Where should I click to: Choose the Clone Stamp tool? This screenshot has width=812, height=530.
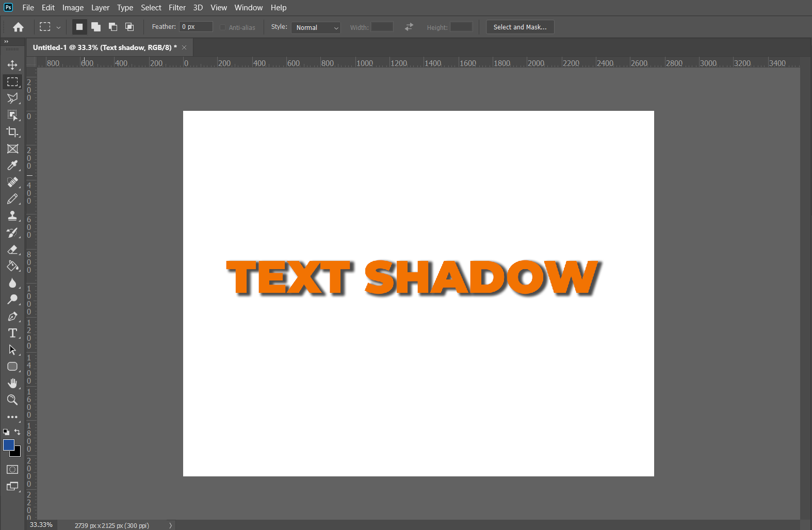12,216
